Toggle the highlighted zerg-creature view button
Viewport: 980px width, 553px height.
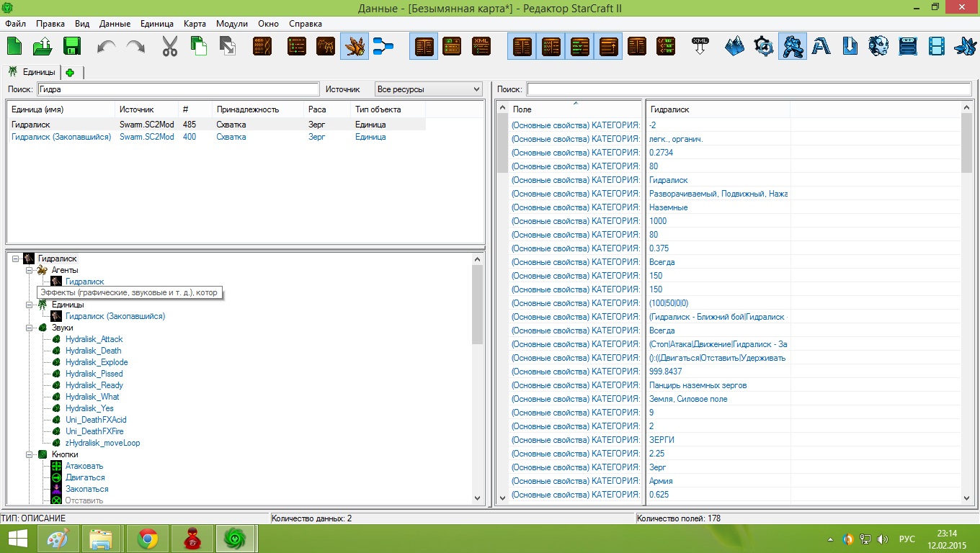[x=354, y=47]
